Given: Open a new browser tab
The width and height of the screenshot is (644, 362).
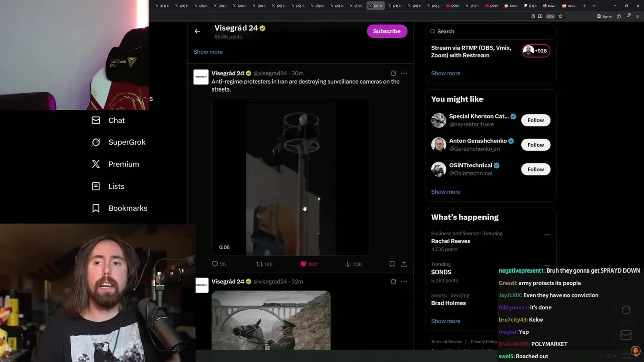Looking at the screenshot, I should [x=584, y=6].
